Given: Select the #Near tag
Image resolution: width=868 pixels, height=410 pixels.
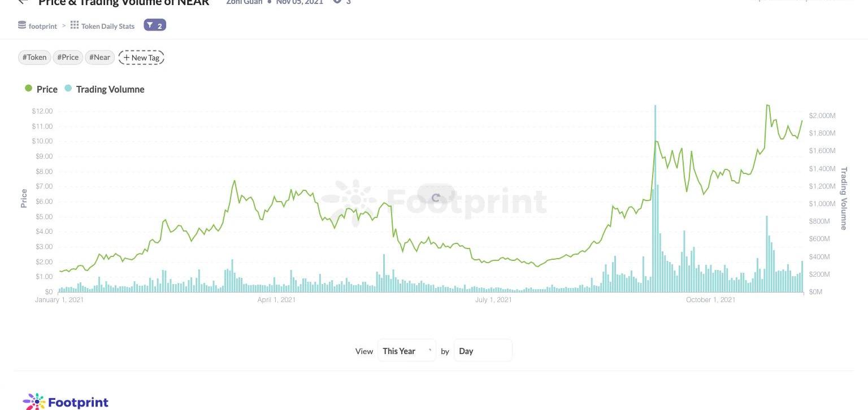Looking at the screenshot, I should pos(100,58).
